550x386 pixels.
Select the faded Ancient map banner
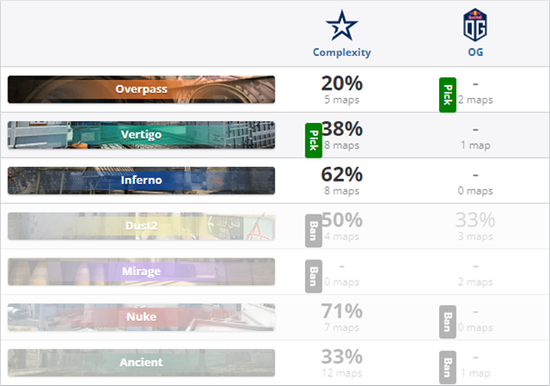(141, 362)
